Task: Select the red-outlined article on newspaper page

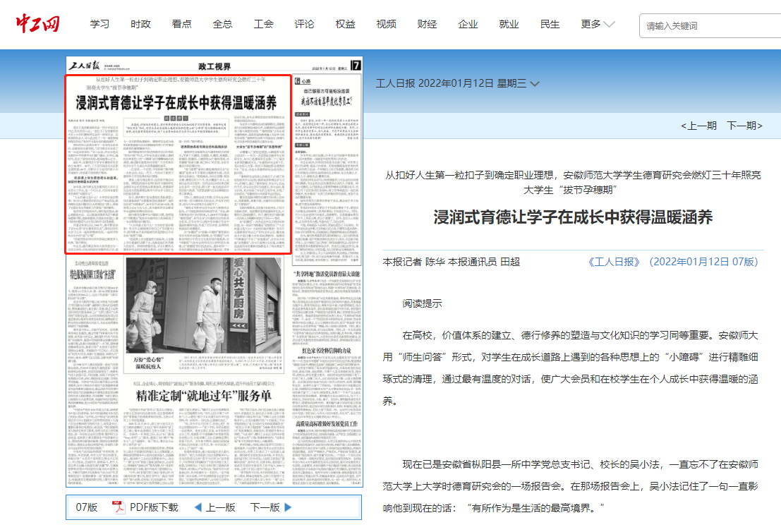Action: [178, 164]
